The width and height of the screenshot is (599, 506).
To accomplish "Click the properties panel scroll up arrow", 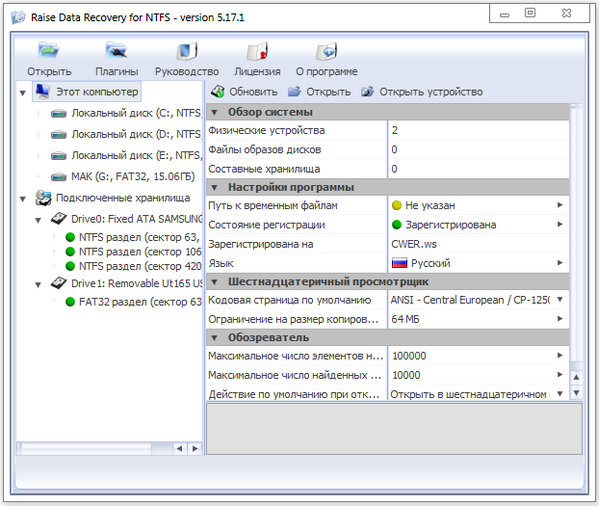I will [x=576, y=377].
